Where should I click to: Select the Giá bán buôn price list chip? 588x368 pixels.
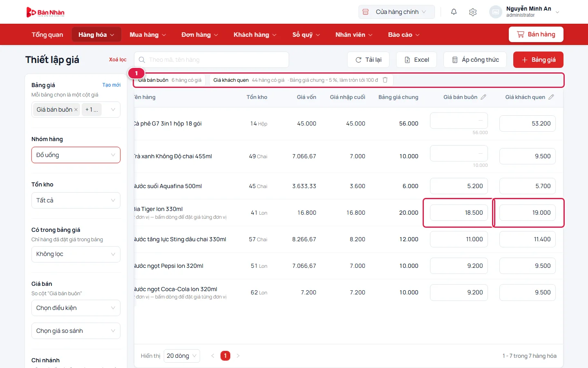[x=169, y=80]
